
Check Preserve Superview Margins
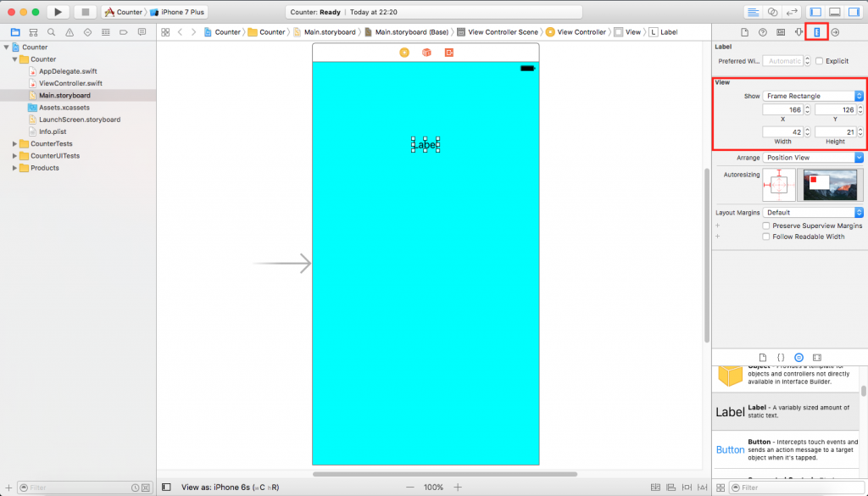click(766, 226)
